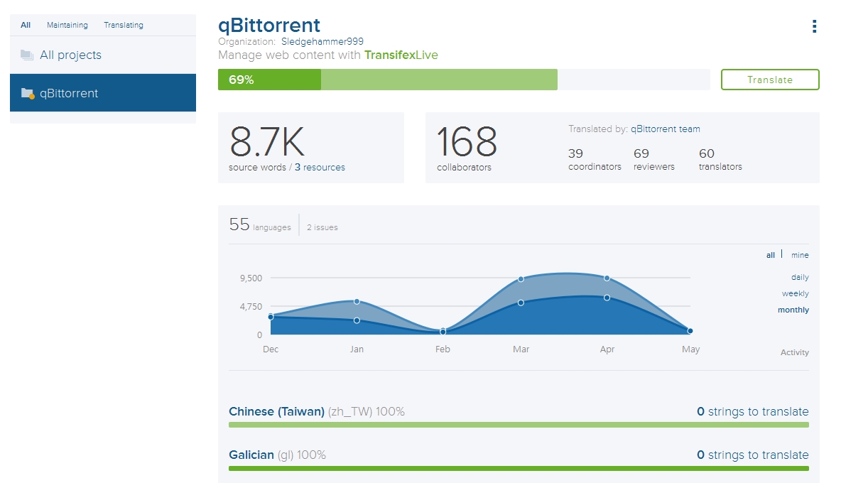Click the upper Mar data point
Viewport: 868px width, 483px height.
point(521,279)
